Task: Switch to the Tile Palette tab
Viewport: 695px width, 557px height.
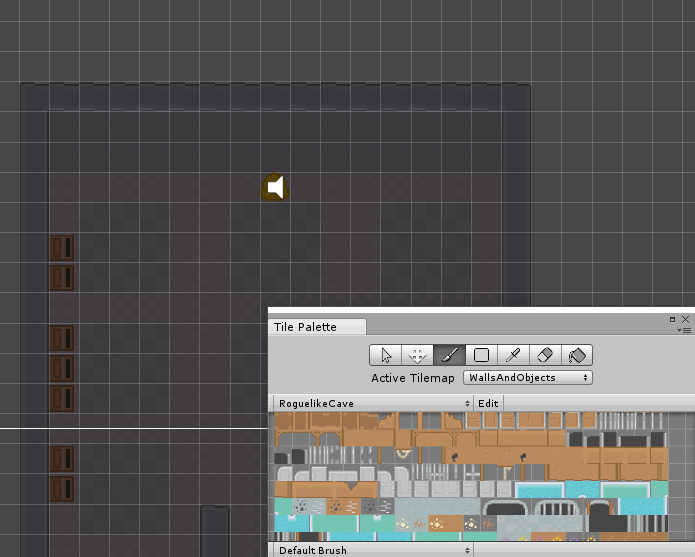Action: tap(317, 327)
